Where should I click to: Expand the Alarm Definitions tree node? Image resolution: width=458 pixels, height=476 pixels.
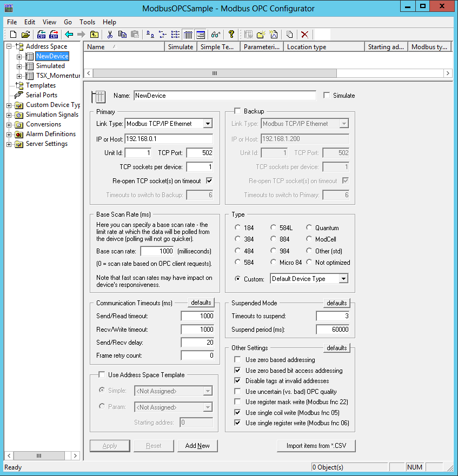(x=9, y=134)
